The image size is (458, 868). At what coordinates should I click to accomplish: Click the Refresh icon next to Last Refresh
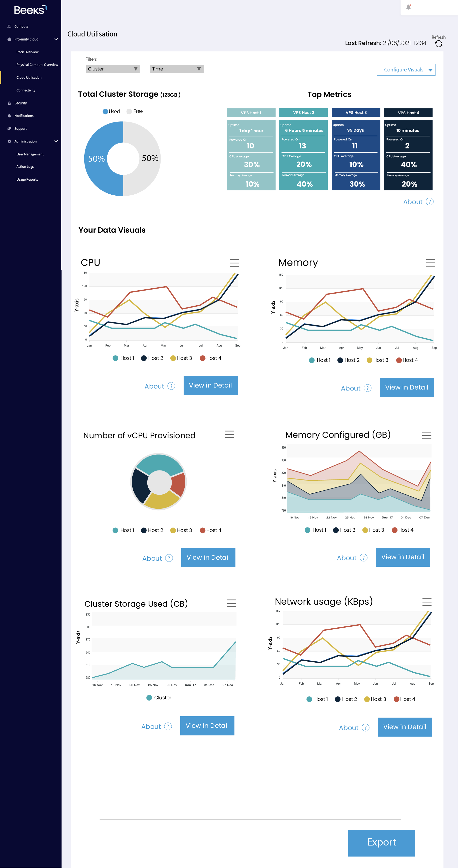[x=438, y=44]
